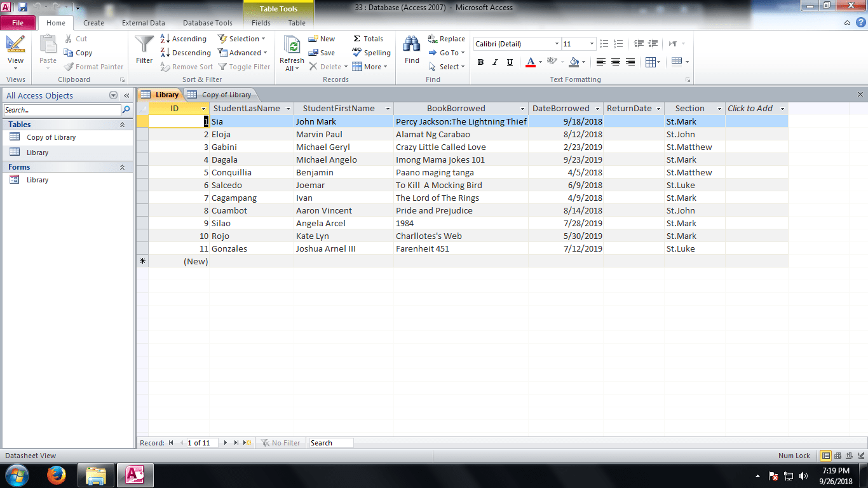Screen dimensions: 868x488
Task: Sort records in Ascending order
Action: coord(183,39)
